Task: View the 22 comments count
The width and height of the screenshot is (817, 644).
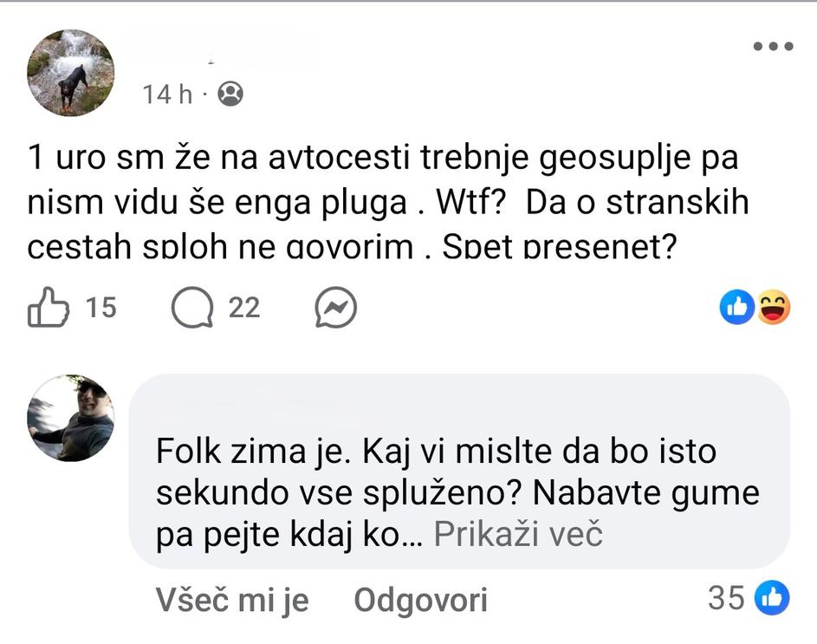Action: (x=244, y=307)
